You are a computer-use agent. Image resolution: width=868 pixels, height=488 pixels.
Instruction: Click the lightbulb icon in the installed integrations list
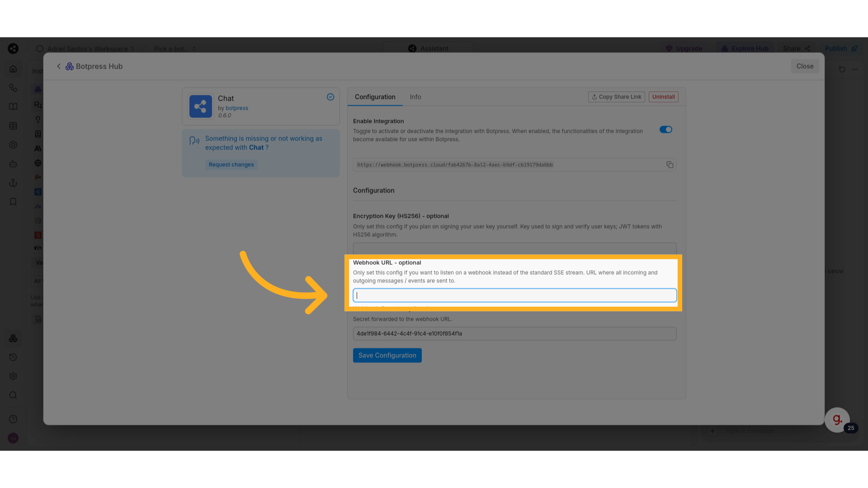38,119
